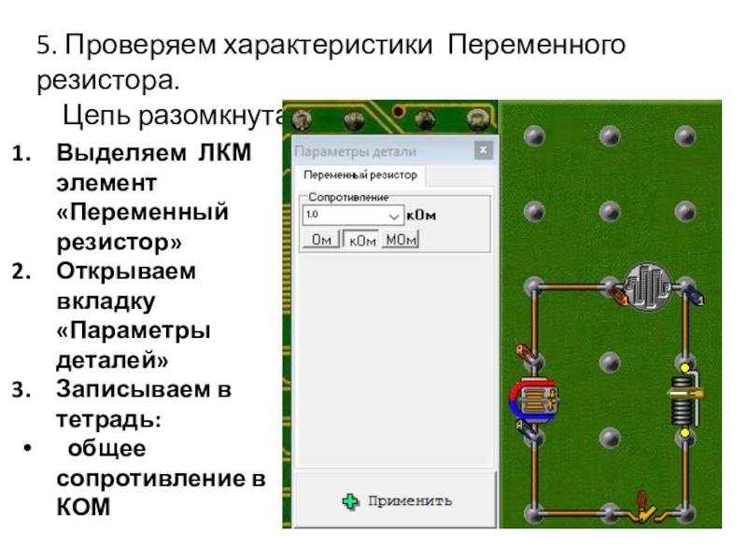Image resolution: width=747 pixels, height=560 pixels.
Task: Choose the кОм unit button
Action: [x=362, y=240]
